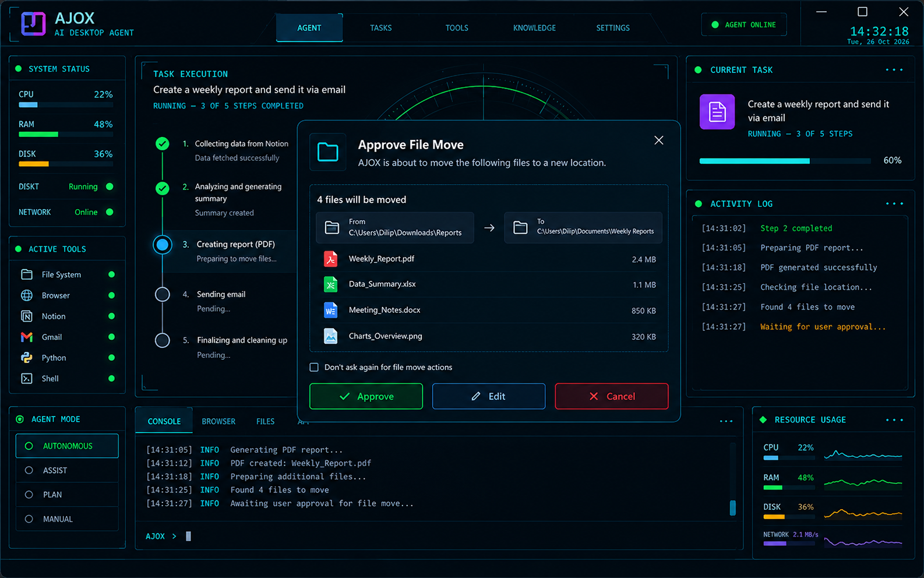Open the TASKS tab
This screenshot has height=578, width=924.
click(x=381, y=28)
